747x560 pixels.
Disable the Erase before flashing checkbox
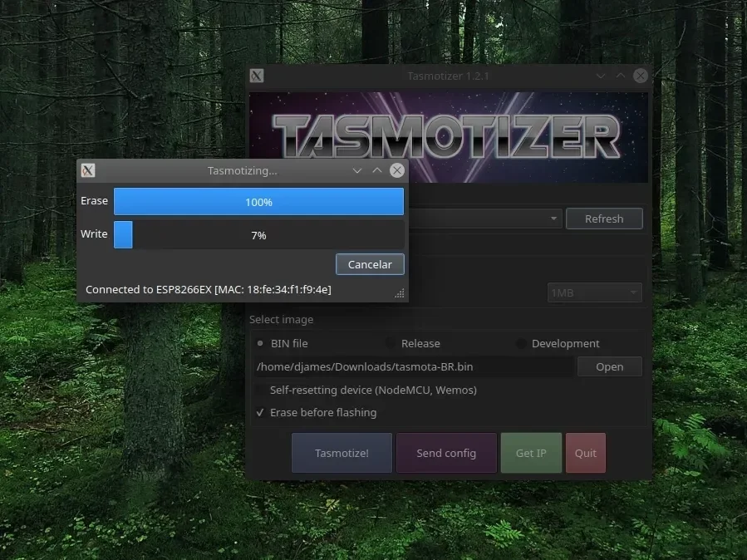pos(260,412)
